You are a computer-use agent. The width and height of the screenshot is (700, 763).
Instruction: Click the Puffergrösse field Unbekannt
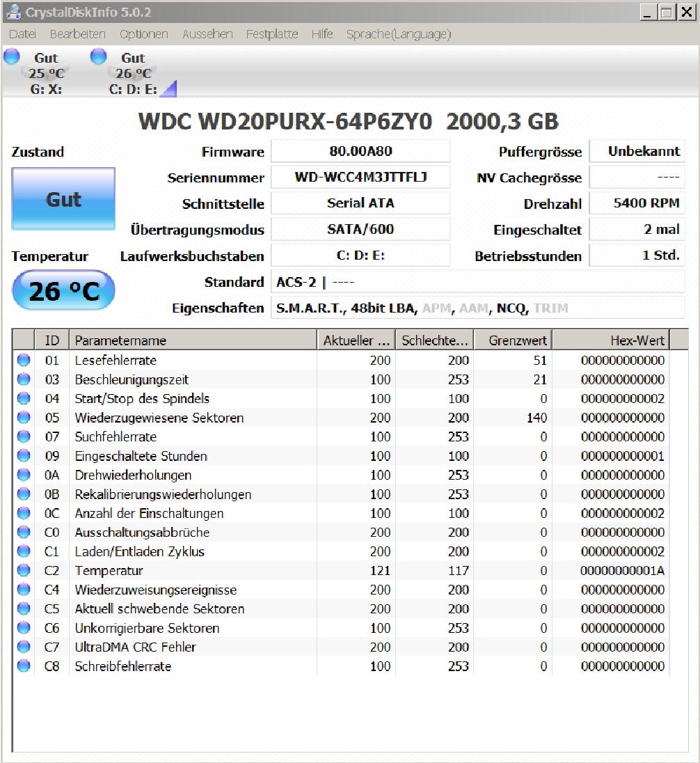637,151
